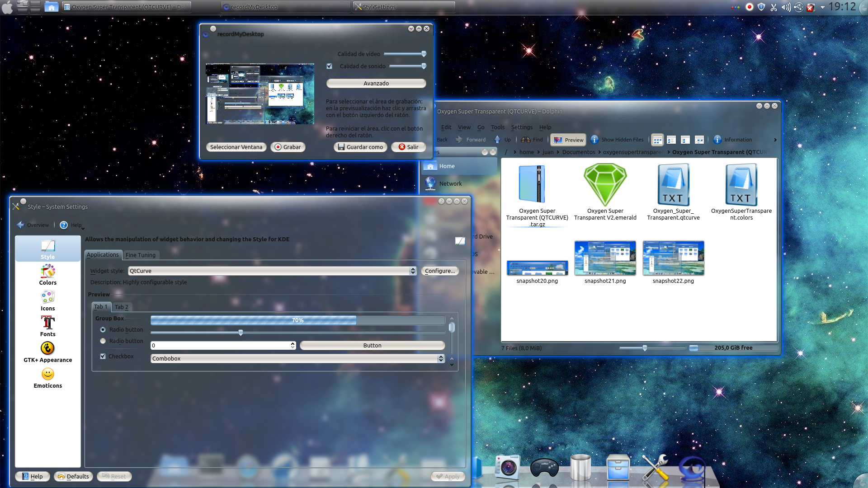Open the Widget style QtCurve dropdown
This screenshot has width=868, height=488.
tap(272, 271)
